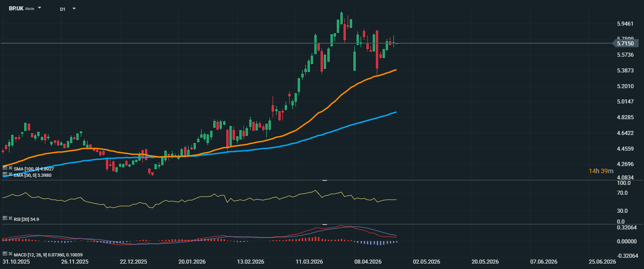The image size is (644, 269).
Task: Click date label 31.10.2025
Action: (x=15, y=262)
